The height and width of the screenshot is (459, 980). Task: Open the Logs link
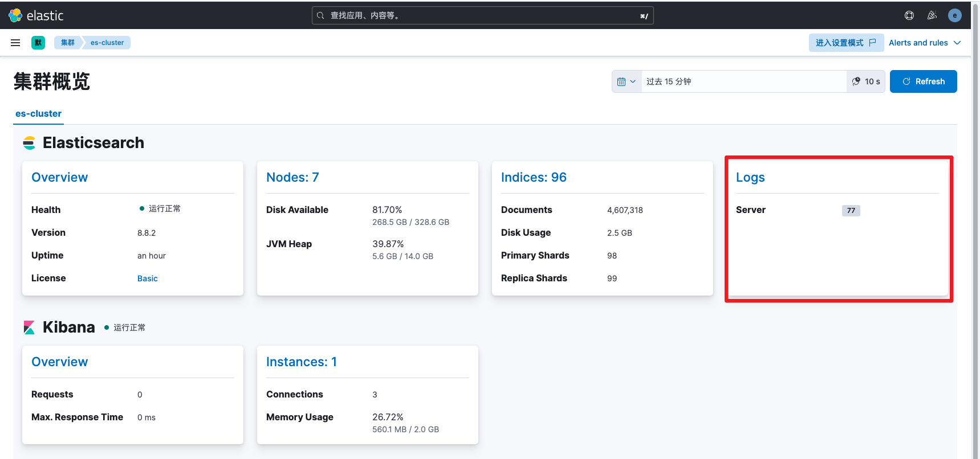click(x=750, y=178)
